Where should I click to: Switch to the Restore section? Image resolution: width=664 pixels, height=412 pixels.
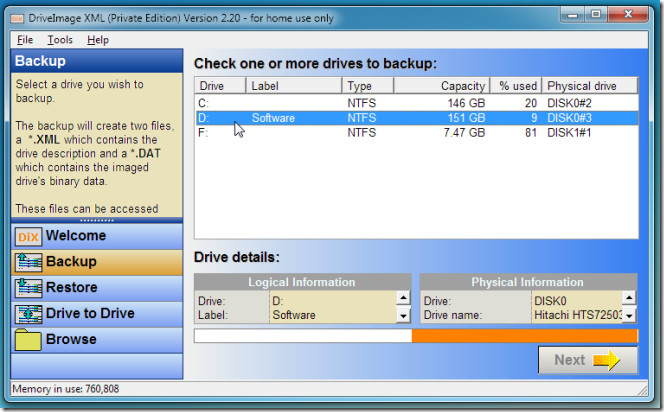click(x=97, y=288)
